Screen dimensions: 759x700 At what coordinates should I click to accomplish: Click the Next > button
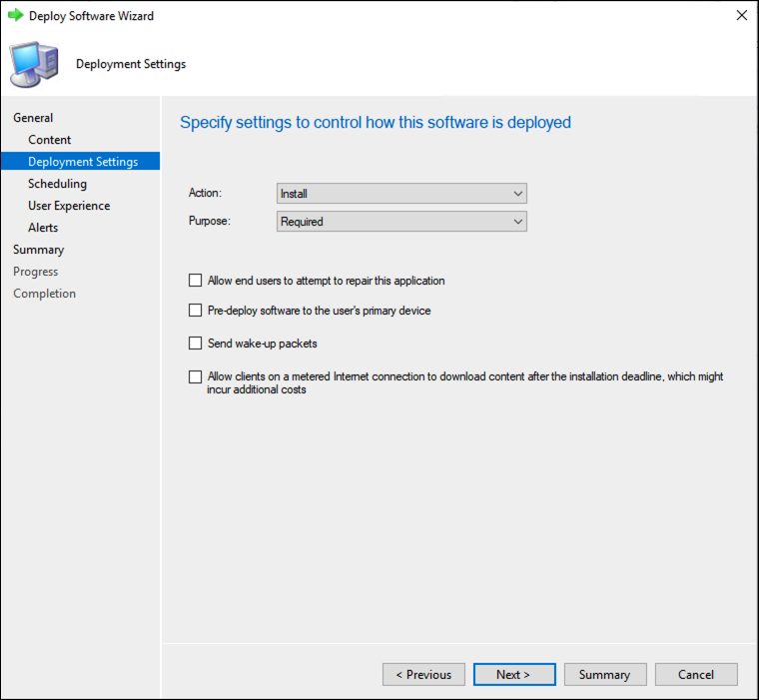pyautogui.click(x=514, y=674)
